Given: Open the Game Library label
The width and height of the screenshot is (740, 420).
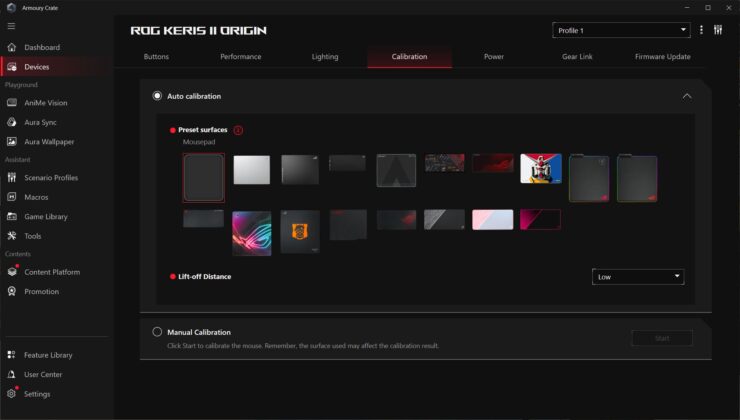Looking at the screenshot, I should tap(46, 217).
